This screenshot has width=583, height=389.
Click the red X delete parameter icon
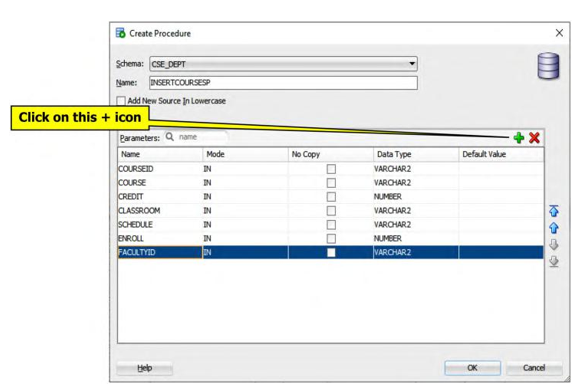[x=534, y=138]
